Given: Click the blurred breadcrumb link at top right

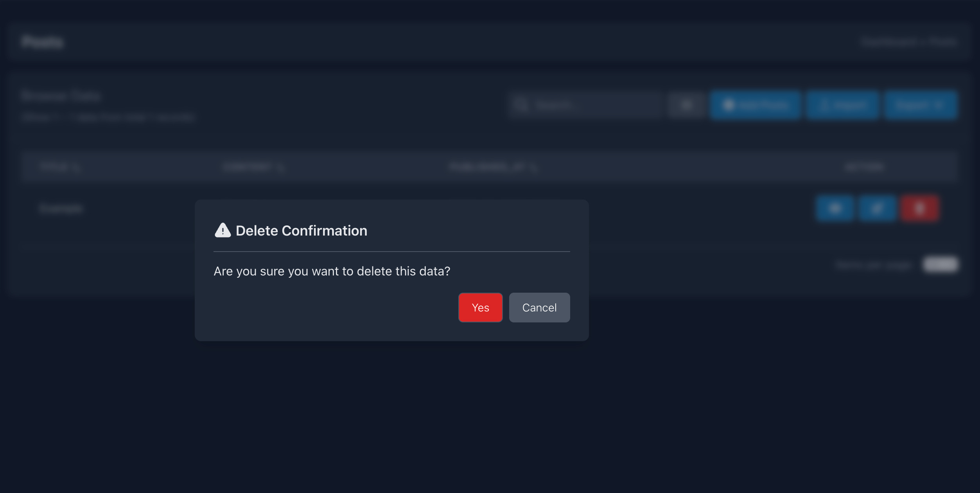Looking at the screenshot, I should (x=888, y=42).
